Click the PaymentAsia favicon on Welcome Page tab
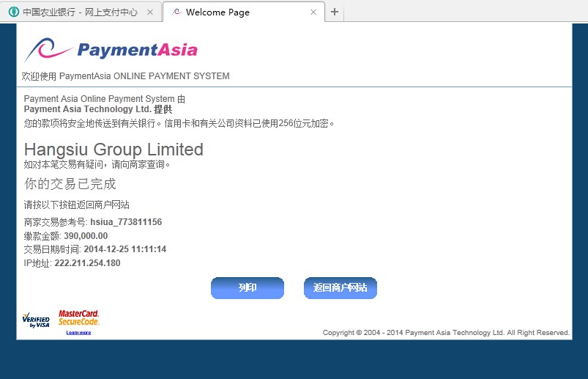 tap(176, 12)
